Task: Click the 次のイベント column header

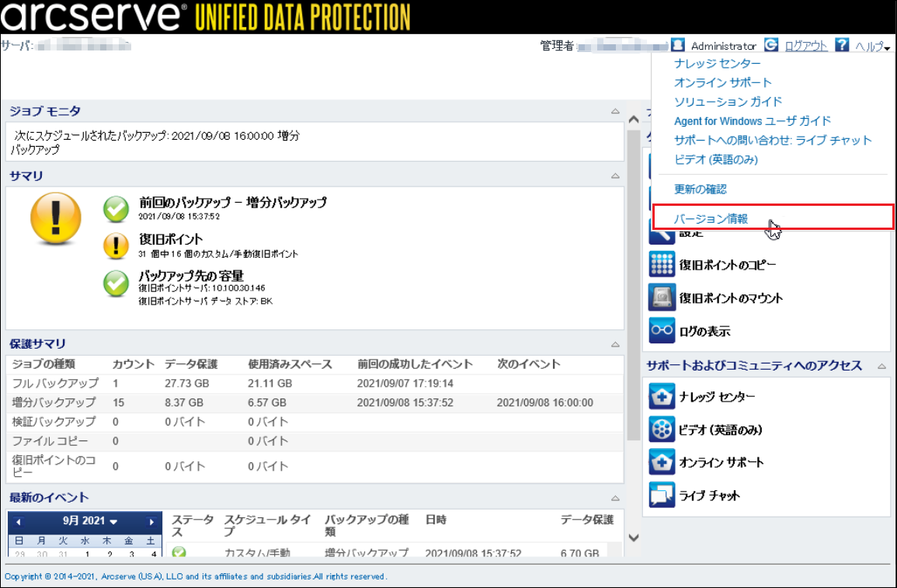Action: (x=529, y=364)
